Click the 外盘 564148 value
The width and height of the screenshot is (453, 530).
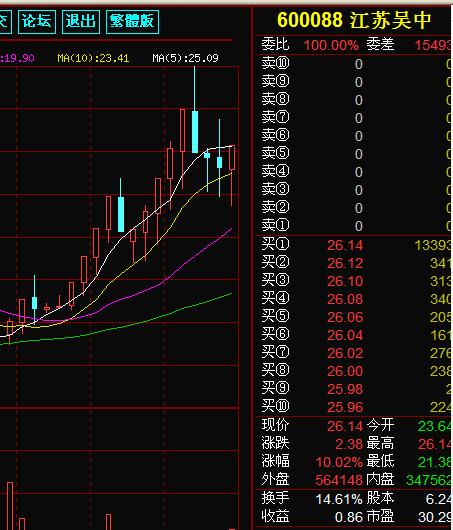pyautogui.click(x=339, y=480)
